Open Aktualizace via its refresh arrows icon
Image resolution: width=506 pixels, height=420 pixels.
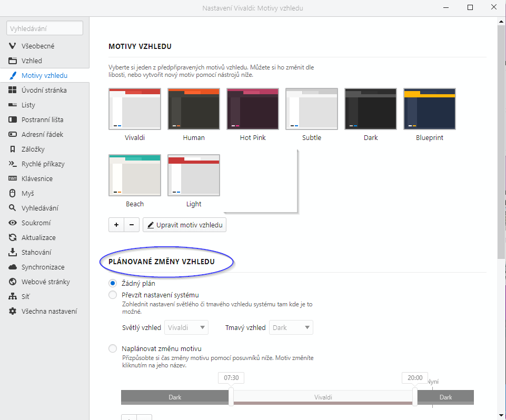(x=12, y=237)
